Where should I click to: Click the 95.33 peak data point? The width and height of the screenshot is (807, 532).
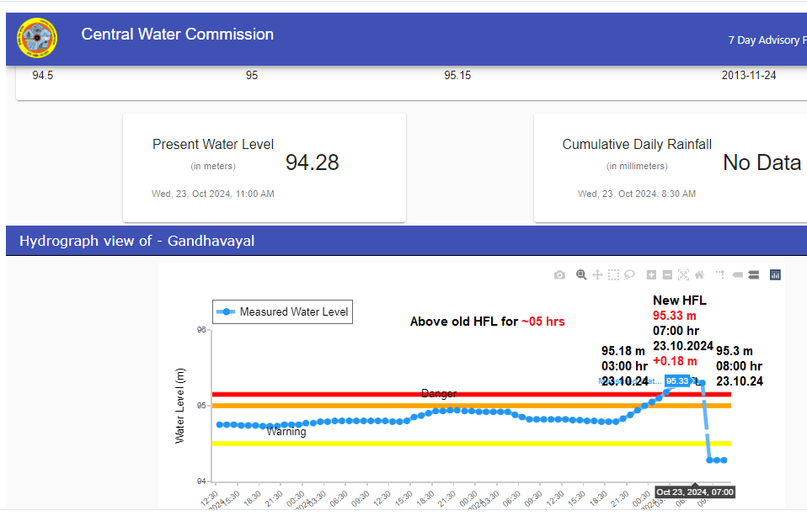point(690,382)
